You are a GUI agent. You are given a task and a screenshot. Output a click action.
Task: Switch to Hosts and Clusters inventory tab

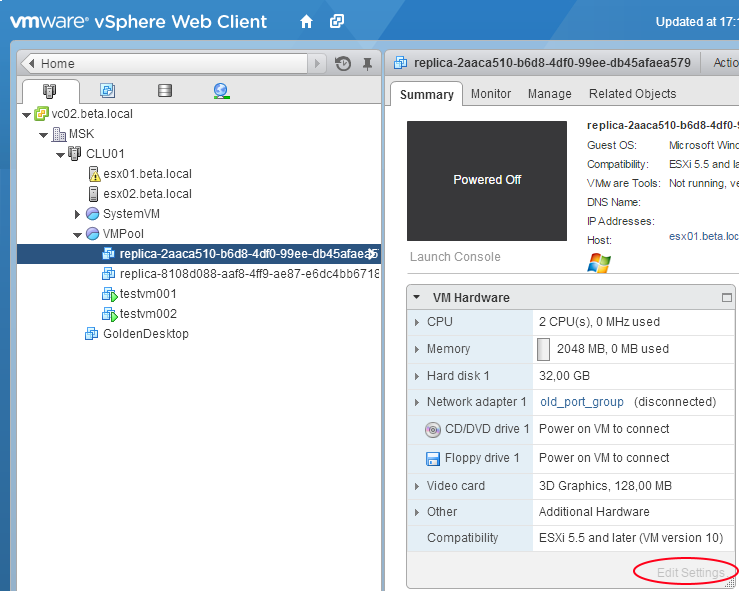(49, 90)
